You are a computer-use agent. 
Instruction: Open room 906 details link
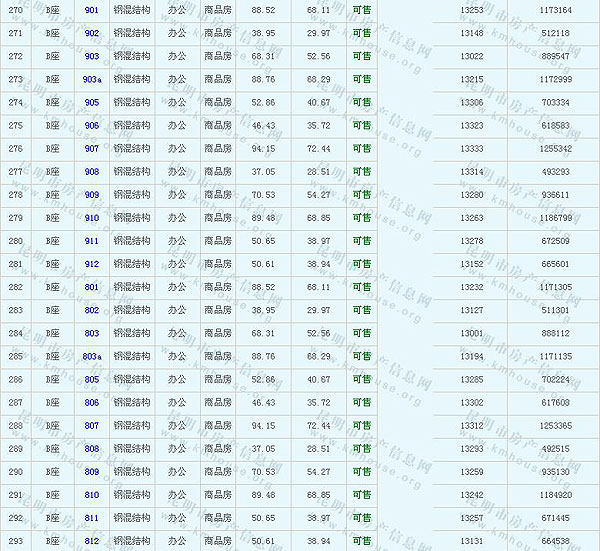[x=92, y=125]
